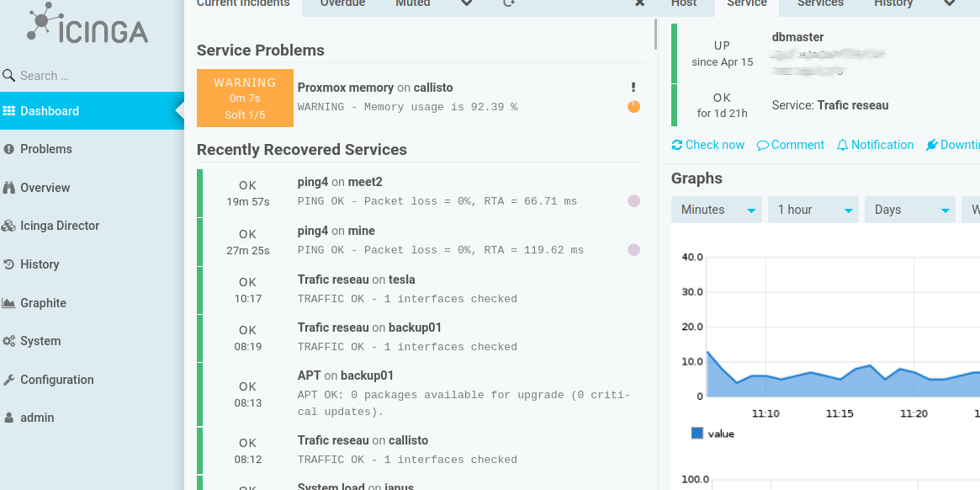Click the meet2 host name
The image size is (980, 490).
(365, 182)
